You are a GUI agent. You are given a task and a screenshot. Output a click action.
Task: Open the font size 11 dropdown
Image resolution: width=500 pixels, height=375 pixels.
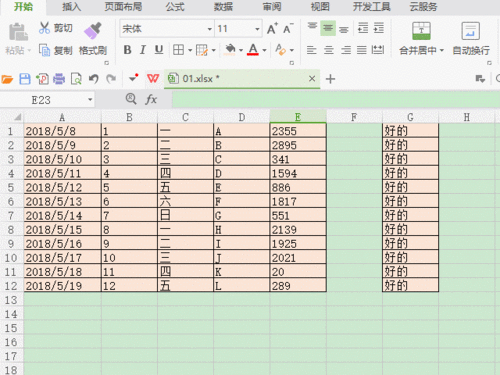(x=257, y=29)
